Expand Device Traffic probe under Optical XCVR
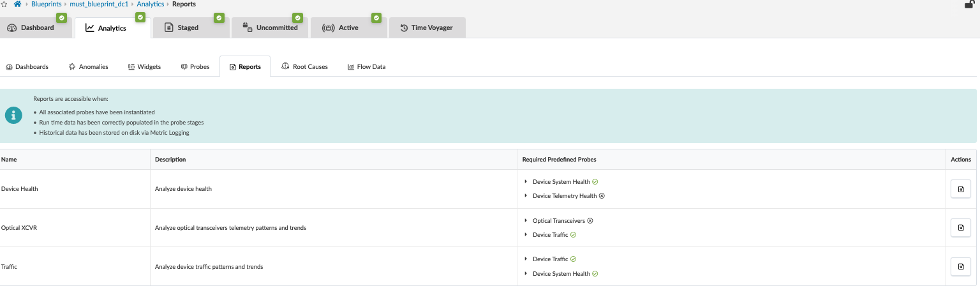980x288 pixels. click(526, 235)
